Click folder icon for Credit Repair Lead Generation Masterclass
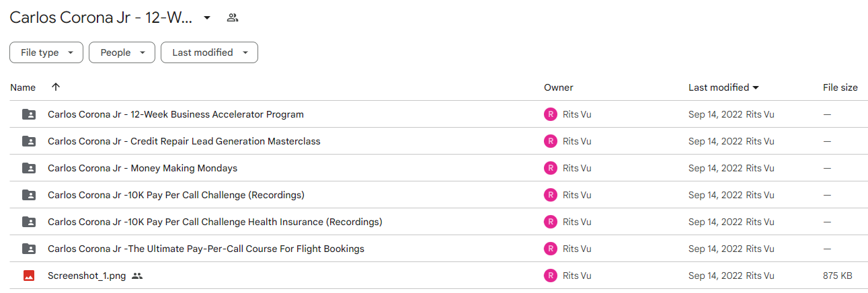868x293 pixels. click(29, 141)
